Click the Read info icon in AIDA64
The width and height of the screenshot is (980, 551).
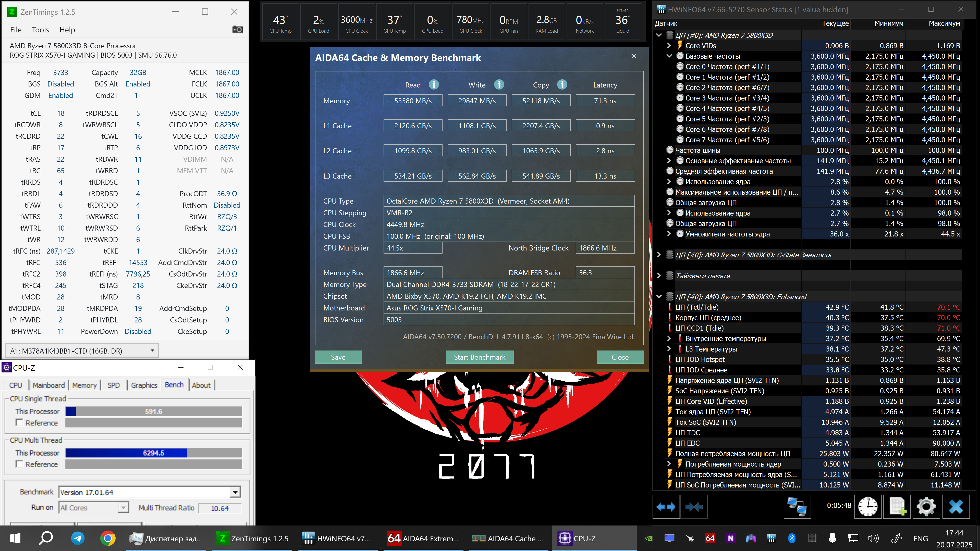click(434, 84)
